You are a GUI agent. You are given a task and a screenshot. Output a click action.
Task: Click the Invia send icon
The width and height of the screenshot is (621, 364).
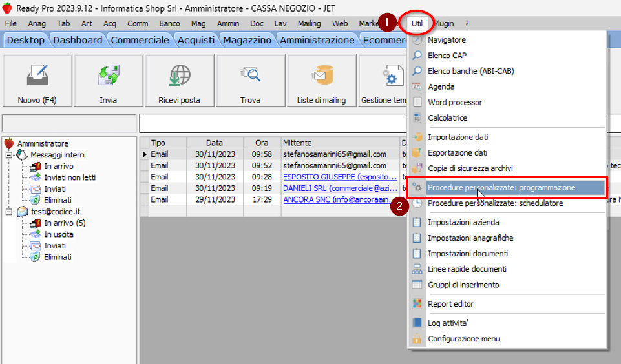click(109, 75)
